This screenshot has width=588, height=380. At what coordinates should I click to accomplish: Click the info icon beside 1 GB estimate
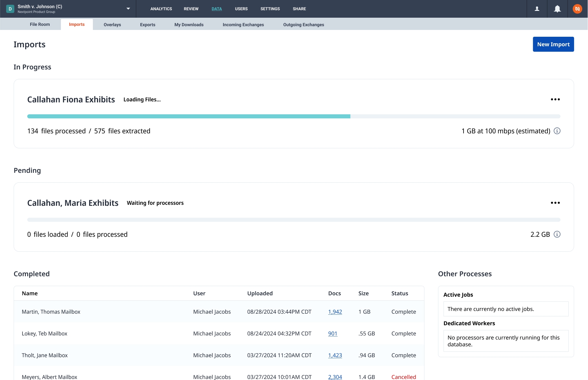[557, 131]
